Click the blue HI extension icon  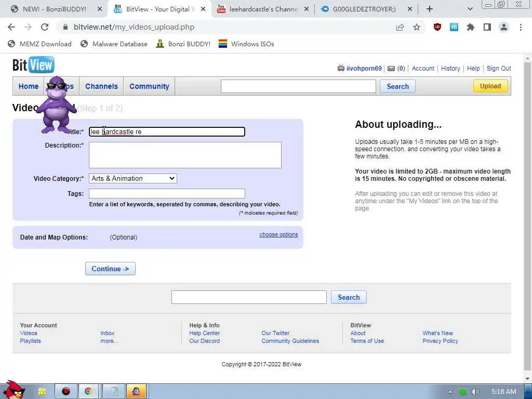coord(454,27)
